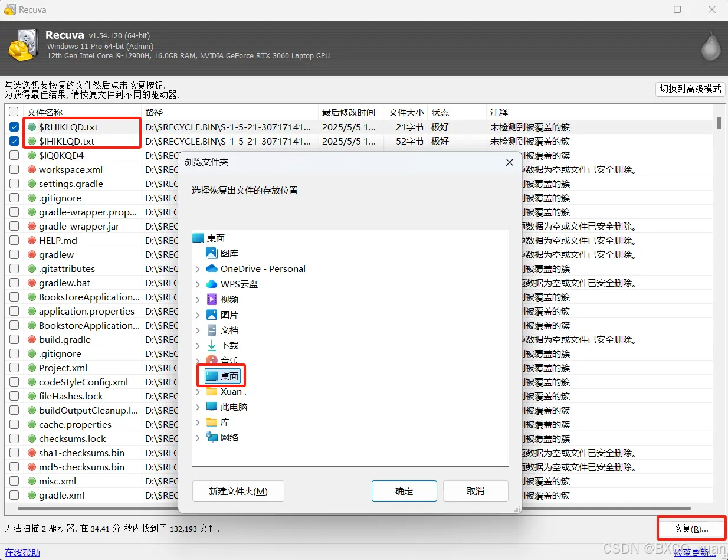The width and height of the screenshot is (728, 560).
Task: Click the 图库 gallery icon in folder tree
Action: [x=212, y=253]
